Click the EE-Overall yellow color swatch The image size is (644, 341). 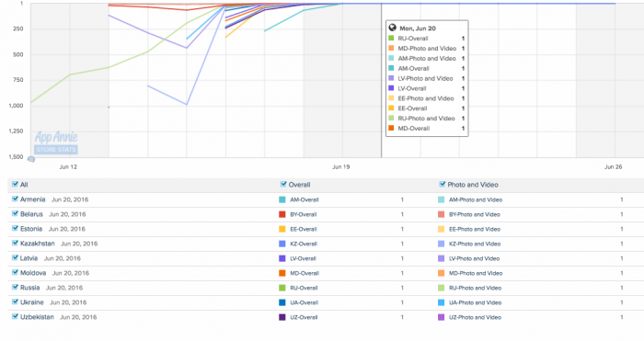tap(282, 229)
